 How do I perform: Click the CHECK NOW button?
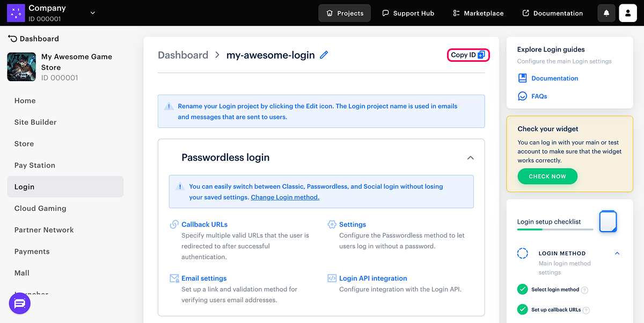(547, 176)
